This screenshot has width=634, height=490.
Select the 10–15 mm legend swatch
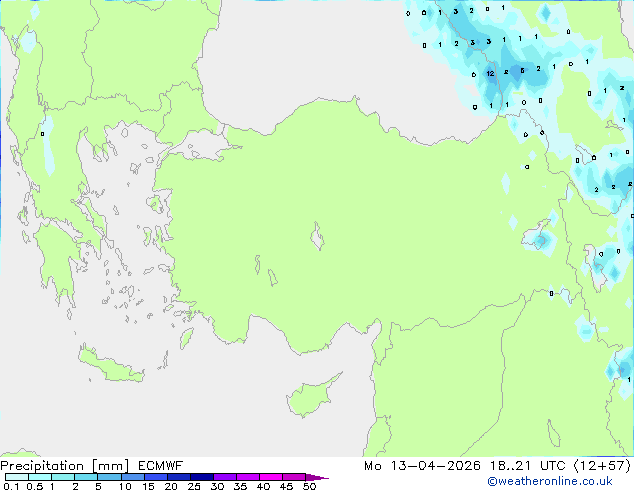pyautogui.click(x=132, y=477)
